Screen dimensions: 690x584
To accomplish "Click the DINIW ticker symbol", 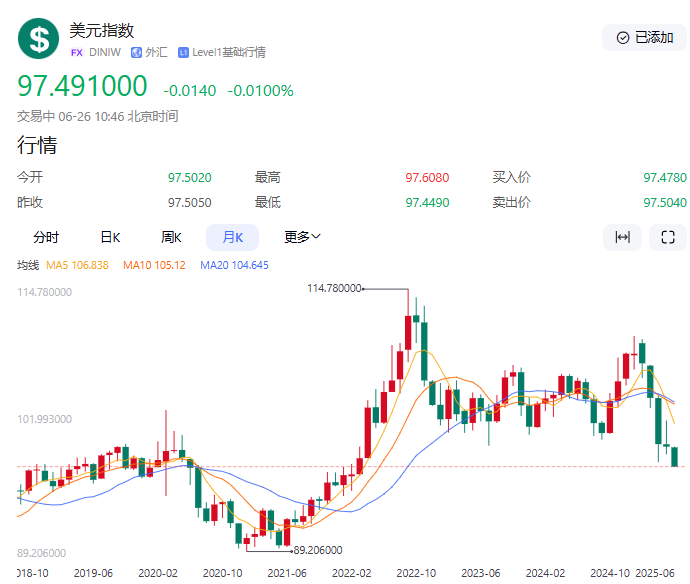I will [x=105, y=52].
